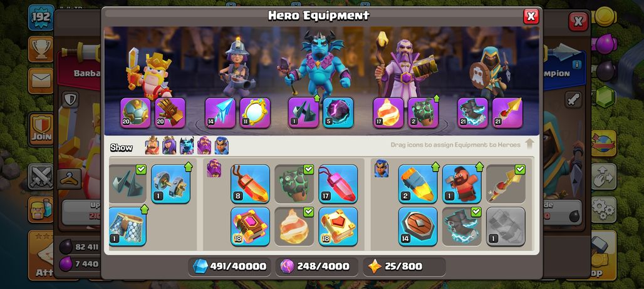Choose the level 14 round shield equipment
644x289 pixels.
coord(418,226)
